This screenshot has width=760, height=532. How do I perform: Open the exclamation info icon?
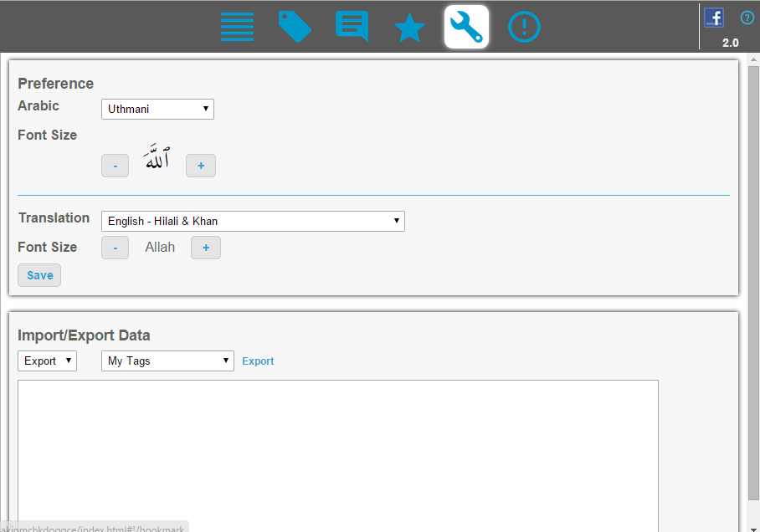pyautogui.click(x=524, y=27)
